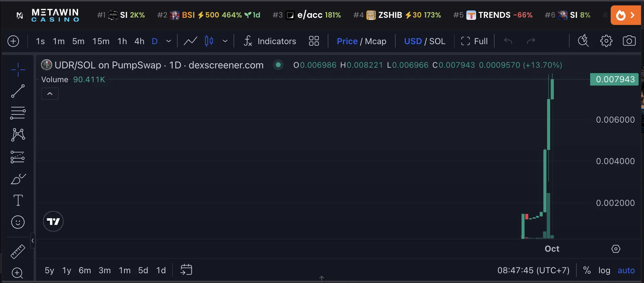Image resolution: width=644 pixels, height=283 pixels.
Task: Set the date range to 6m
Action: pos(85,270)
